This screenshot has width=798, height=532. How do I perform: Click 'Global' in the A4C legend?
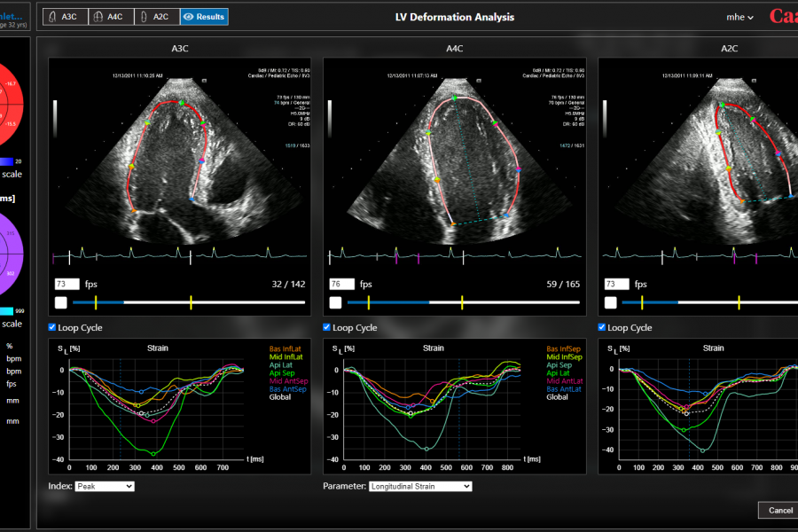(x=557, y=397)
